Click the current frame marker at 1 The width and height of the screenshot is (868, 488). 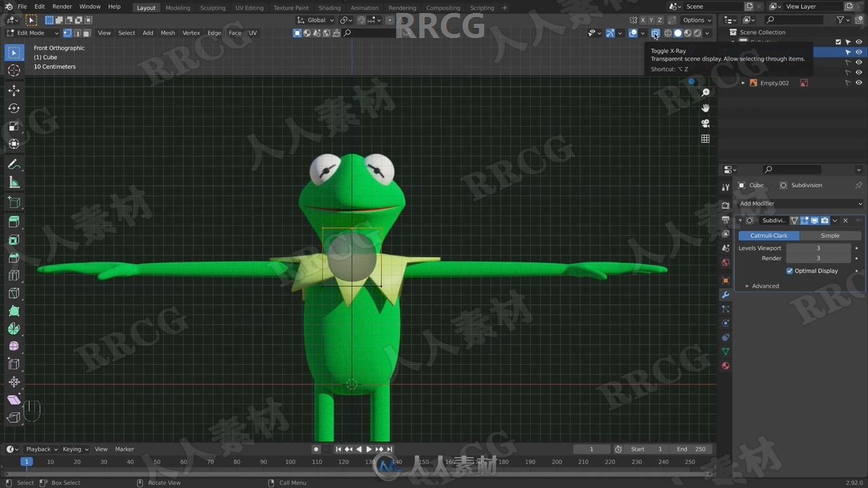pos(26,462)
